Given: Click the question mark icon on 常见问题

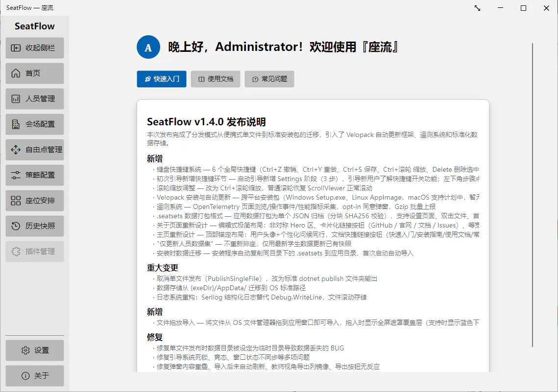Looking at the screenshot, I should (x=255, y=79).
